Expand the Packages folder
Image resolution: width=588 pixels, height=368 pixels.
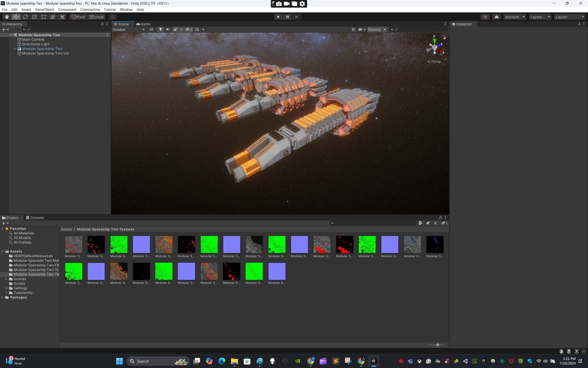(x=3, y=297)
